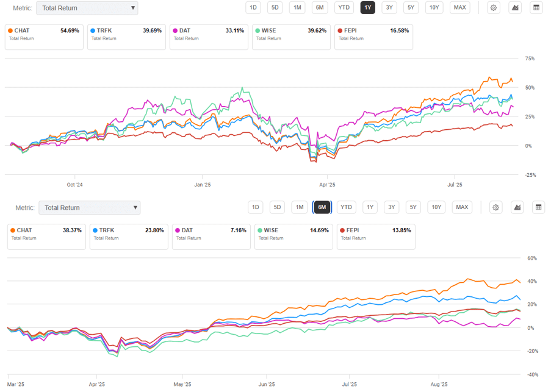This screenshot has height=392, width=551.
Task: Click the area chart icon in bottom panel
Action: 517,207
